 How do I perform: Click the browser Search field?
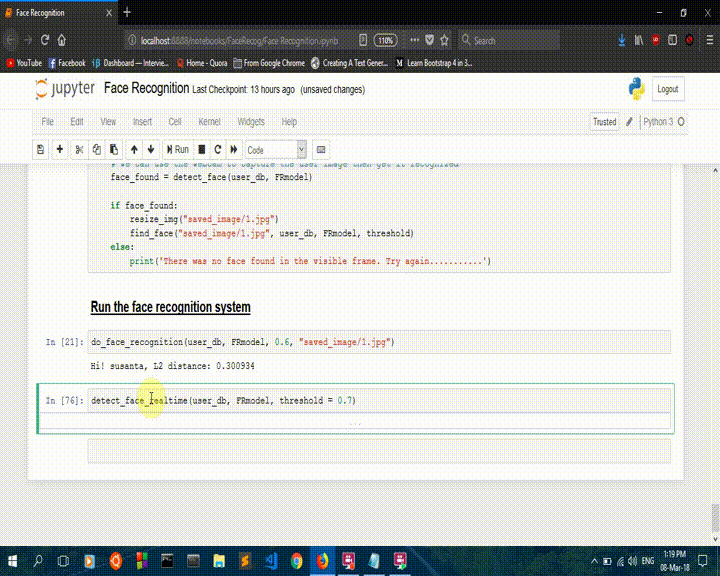tap(509, 40)
